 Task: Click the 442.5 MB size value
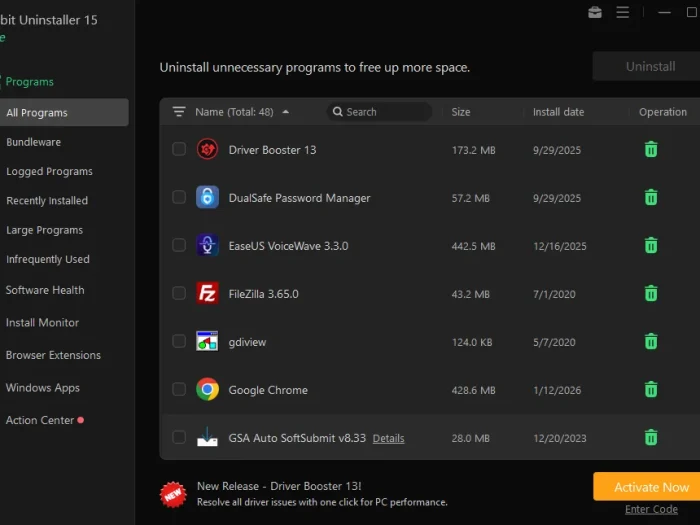pos(473,246)
